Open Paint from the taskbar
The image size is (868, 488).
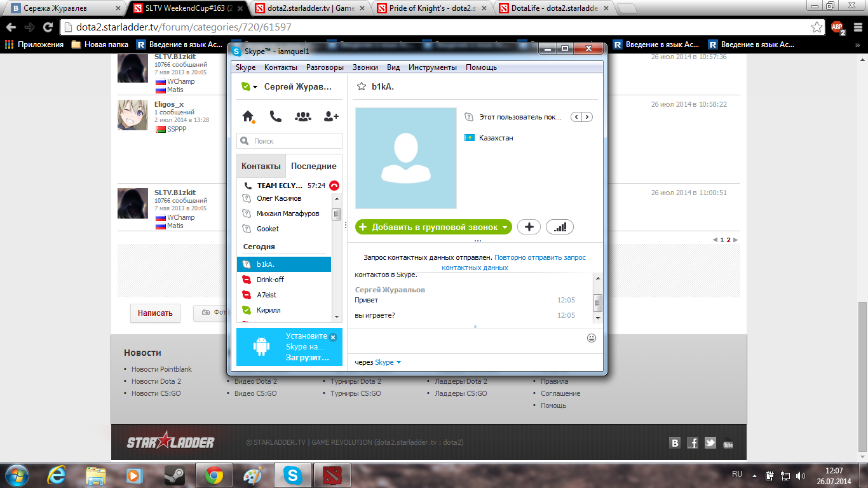(253, 475)
